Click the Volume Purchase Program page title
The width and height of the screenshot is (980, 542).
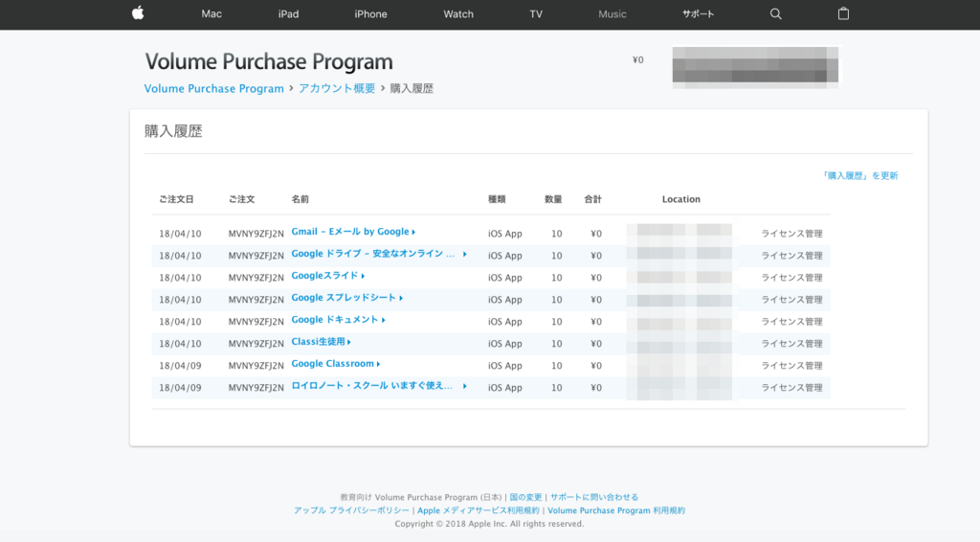[269, 62]
